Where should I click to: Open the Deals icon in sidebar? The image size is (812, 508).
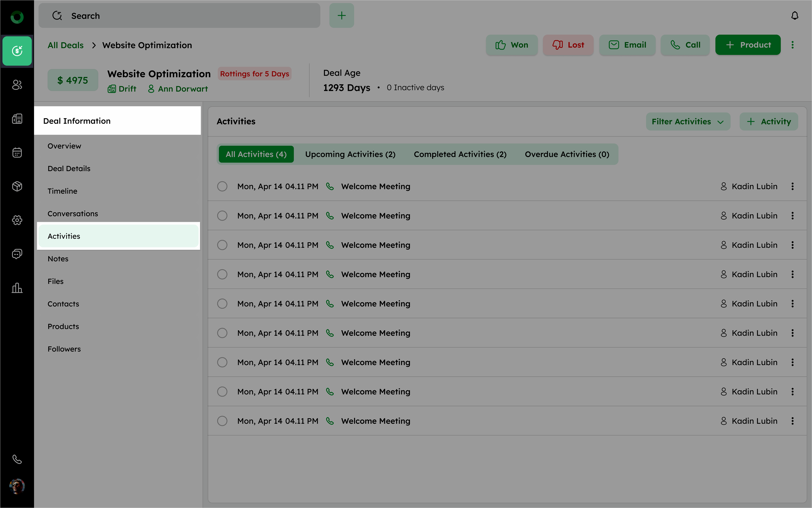click(x=17, y=51)
